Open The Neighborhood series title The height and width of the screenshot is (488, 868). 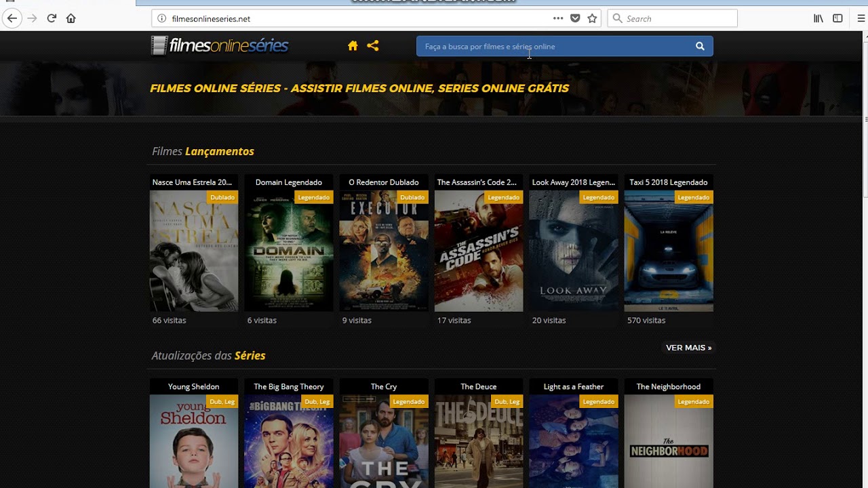click(x=669, y=386)
